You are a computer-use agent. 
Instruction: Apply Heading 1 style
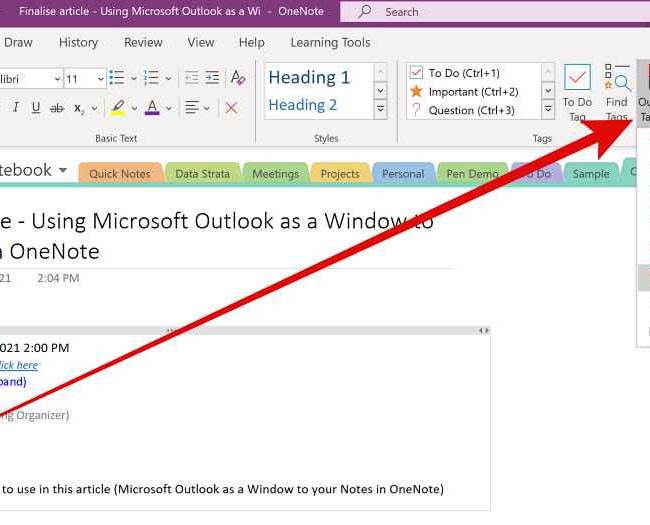tap(309, 78)
